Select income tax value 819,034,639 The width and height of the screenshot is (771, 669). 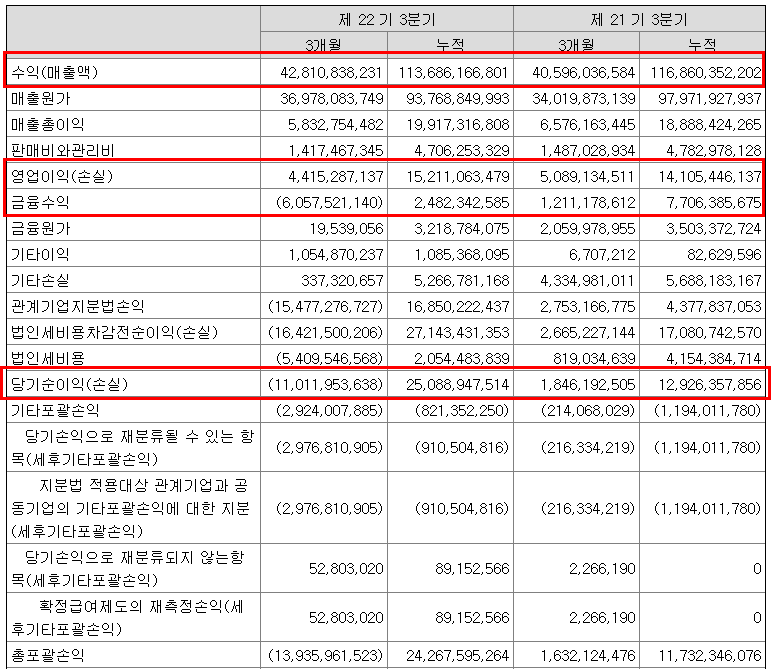594,358
